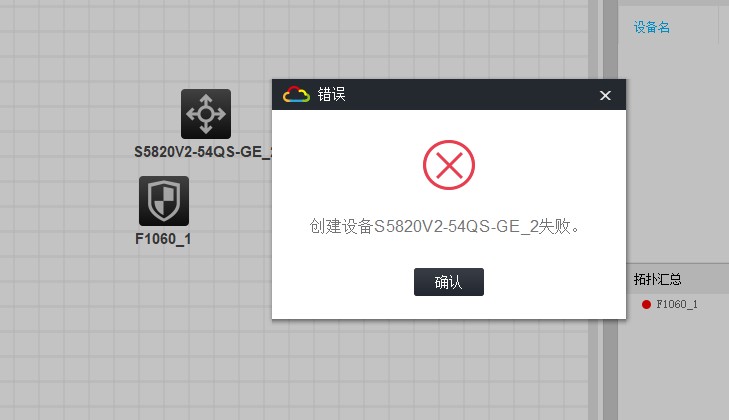Click the red circled X error icon
729x420 pixels.
[449, 165]
